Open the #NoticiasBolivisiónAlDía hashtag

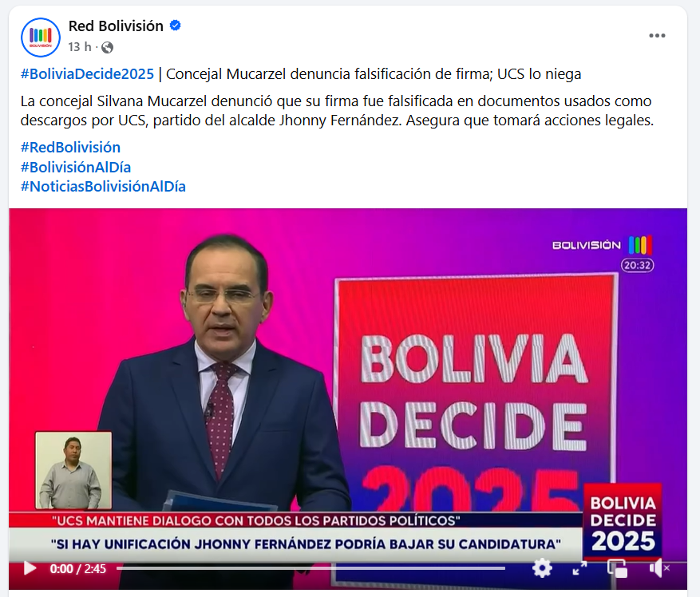(103, 186)
